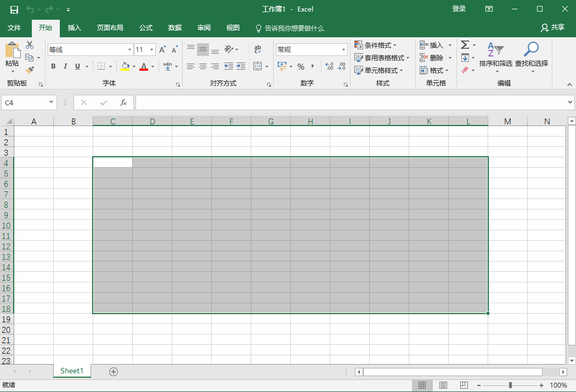Apply cell styles (单元格样式)

(x=380, y=70)
